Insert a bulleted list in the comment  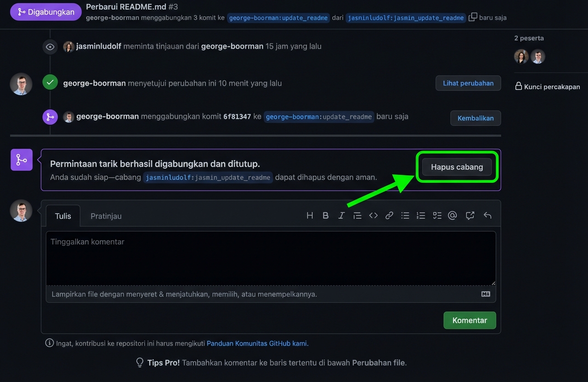click(x=405, y=215)
